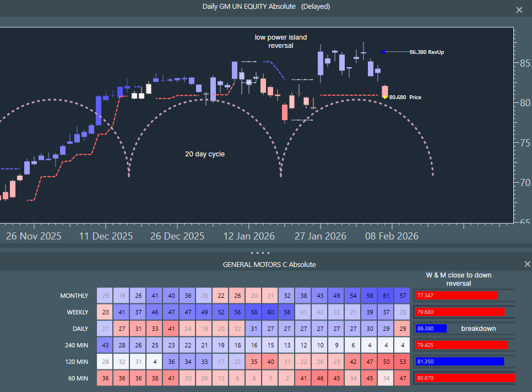The image size is (532, 392).
Task: Click the 20 day cycle annotation
Action: [204, 154]
